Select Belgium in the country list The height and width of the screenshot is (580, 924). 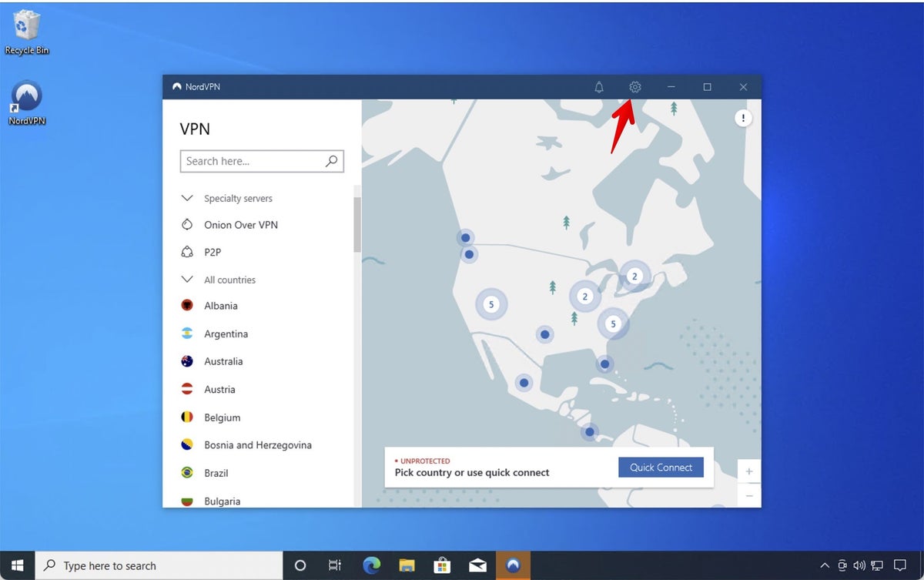point(223,417)
